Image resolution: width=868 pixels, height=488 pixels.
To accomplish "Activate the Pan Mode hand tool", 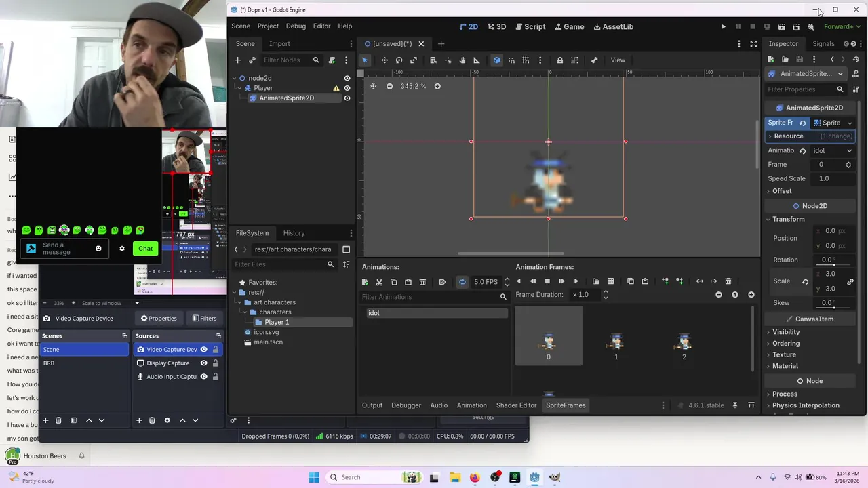I will (x=462, y=60).
